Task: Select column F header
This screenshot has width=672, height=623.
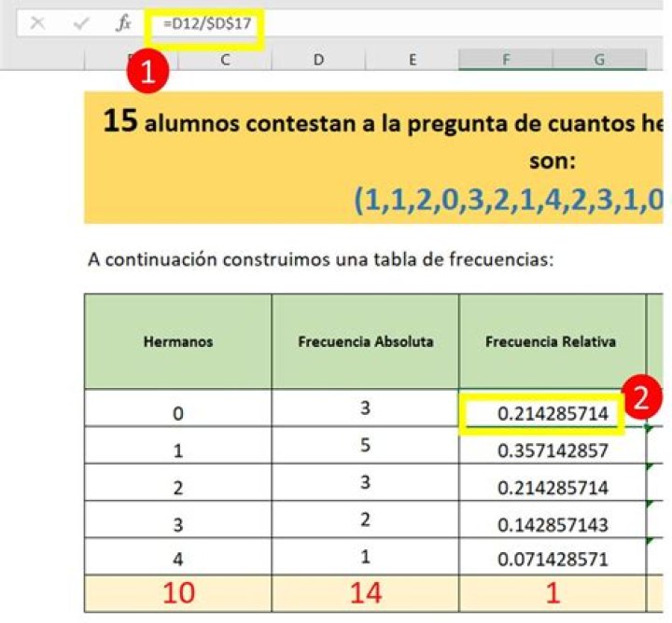Action: pyautogui.click(x=506, y=60)
